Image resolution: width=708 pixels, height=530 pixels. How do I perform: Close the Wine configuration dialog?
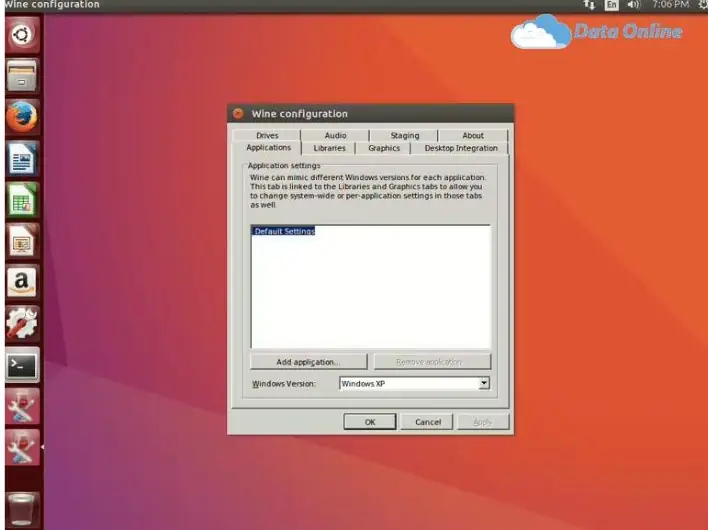[x=238, y=113]
